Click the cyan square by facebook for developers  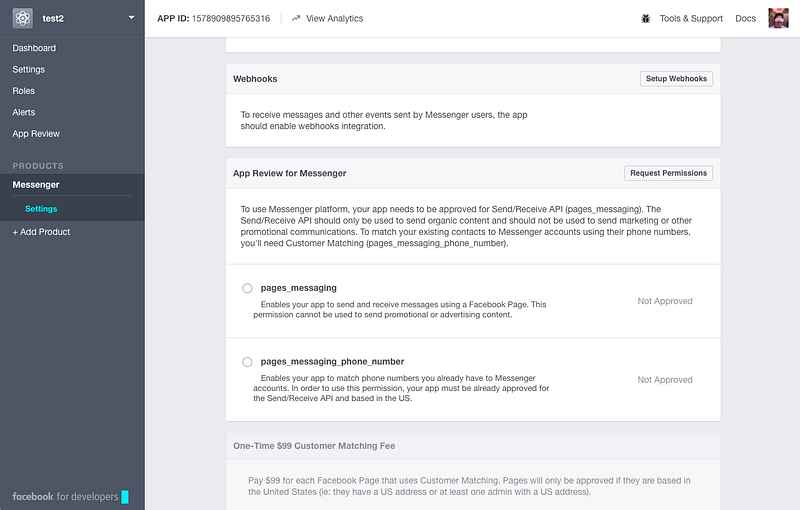pyautogui.click(x=125, y=497)
